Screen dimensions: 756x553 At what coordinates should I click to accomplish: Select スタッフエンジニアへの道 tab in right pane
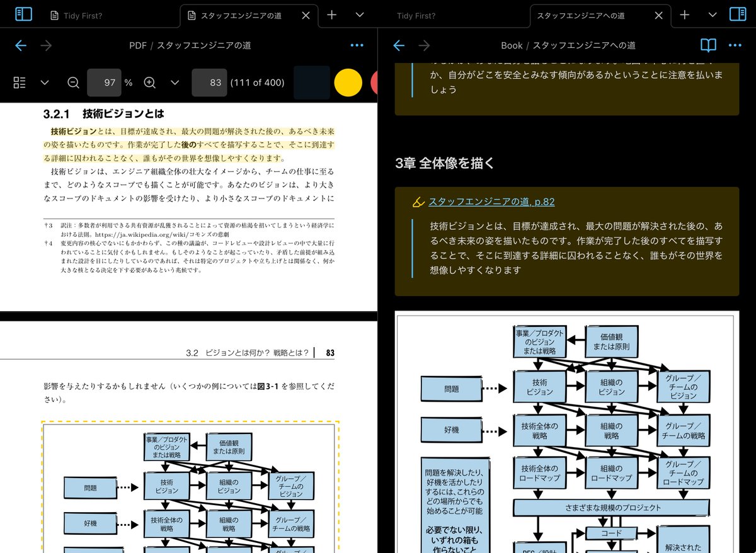pos(600,15)
